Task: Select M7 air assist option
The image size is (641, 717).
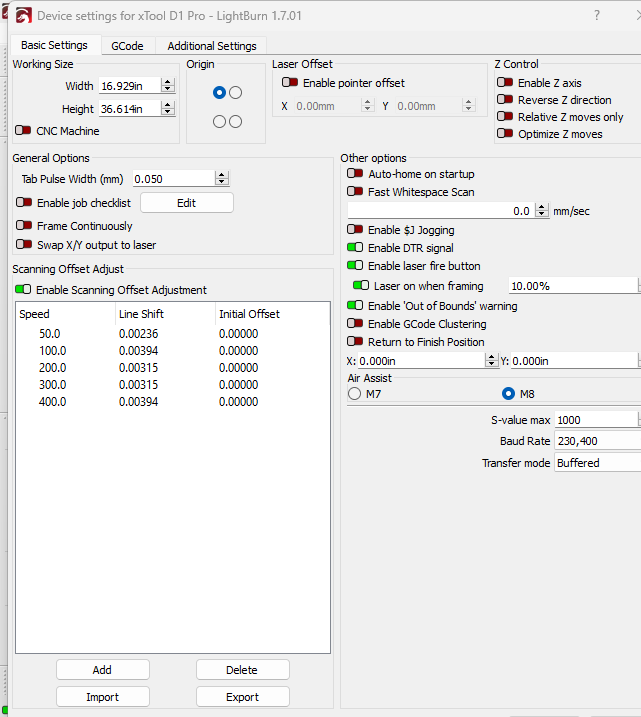Action: tap(354, 394)
